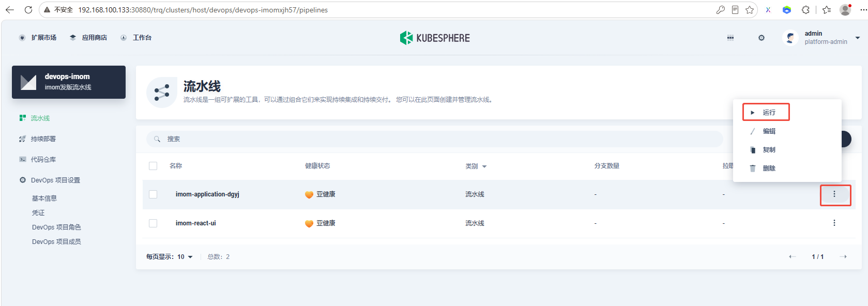Click the browser refresh icon
868x306 pixels.
[x=28, y=10]
